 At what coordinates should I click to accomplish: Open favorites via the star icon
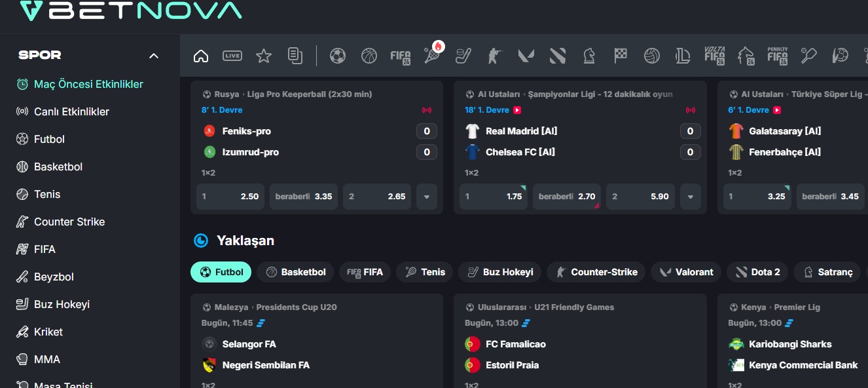pos(264,56)
